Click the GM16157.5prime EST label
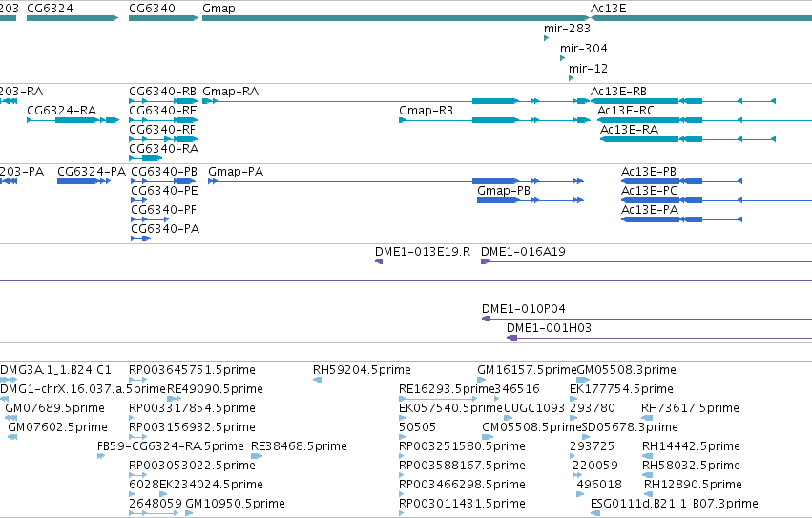 pos(527,370)
